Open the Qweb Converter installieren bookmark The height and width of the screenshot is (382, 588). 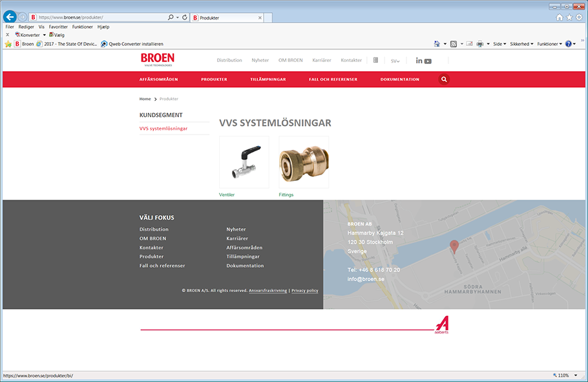click(x=132, y=44)
